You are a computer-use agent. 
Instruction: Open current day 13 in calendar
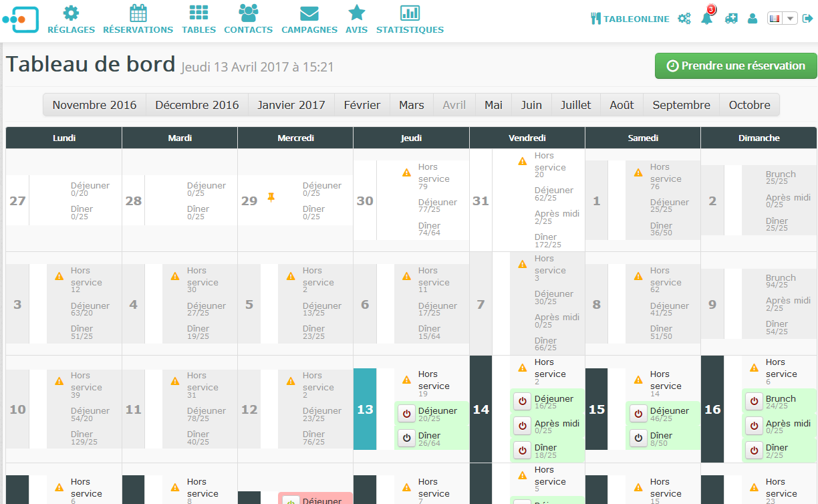point(365,409)
